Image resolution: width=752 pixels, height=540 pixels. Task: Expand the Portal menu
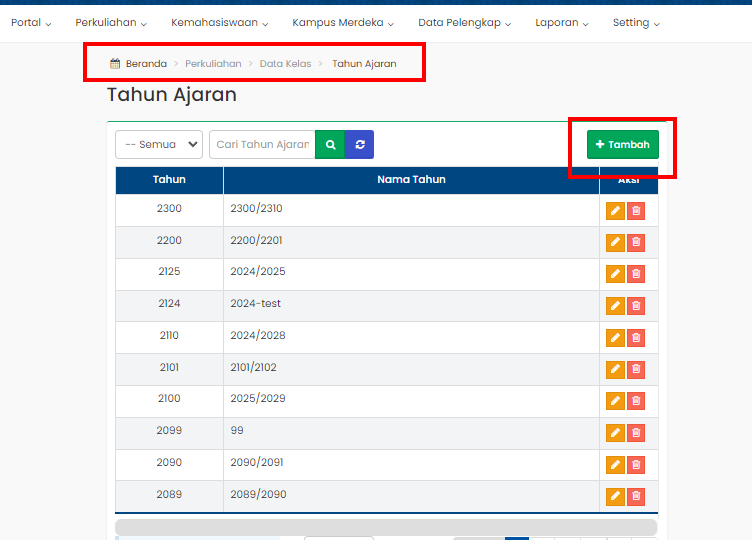pyautogui.click(x=31, y=23)
